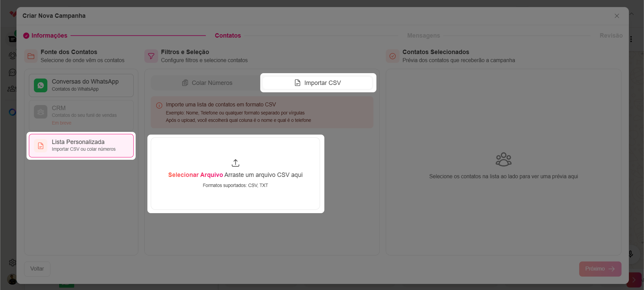Click the blue circle icon in the sidebar
The height and width of the screenshot is (290, 644).
click(x=12, y=112)
